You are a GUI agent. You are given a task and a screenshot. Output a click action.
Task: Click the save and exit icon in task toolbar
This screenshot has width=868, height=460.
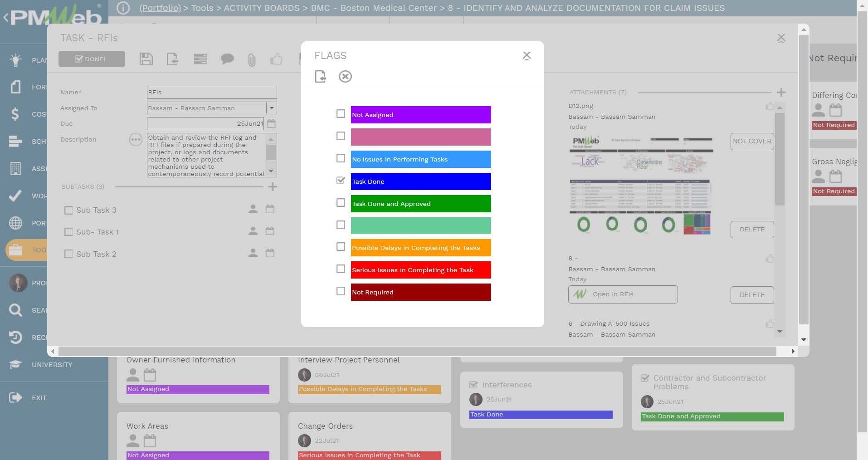[172, 59]
